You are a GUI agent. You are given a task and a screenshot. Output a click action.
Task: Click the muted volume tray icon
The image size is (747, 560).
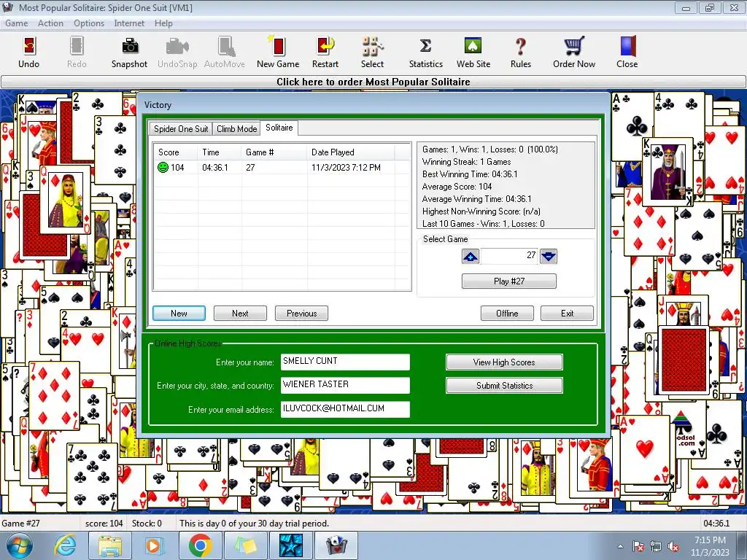[673, 546]
